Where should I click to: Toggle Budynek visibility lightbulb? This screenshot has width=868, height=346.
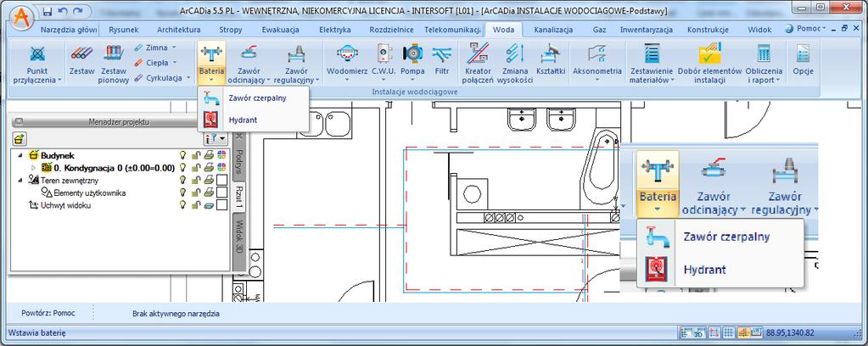tap(182, 155)
